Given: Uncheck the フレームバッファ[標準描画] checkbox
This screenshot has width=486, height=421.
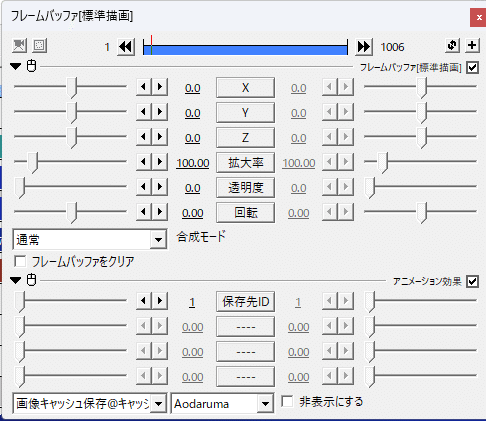Looking at the screenshot, I should (472, 67).
